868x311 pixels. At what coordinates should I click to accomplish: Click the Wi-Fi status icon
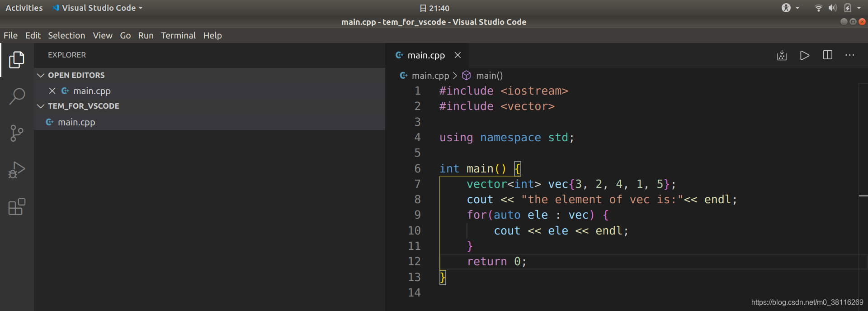click(x=818, y=8)
